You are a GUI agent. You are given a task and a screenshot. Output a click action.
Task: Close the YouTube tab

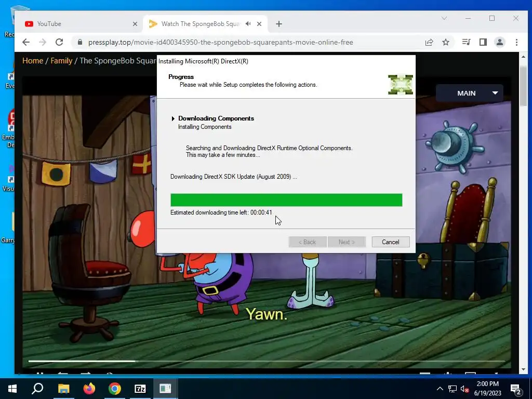(x=135, y=24)
